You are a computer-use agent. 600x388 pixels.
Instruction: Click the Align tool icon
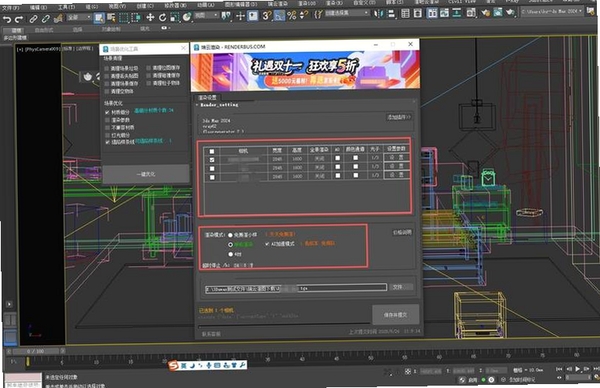pos(391,14)
